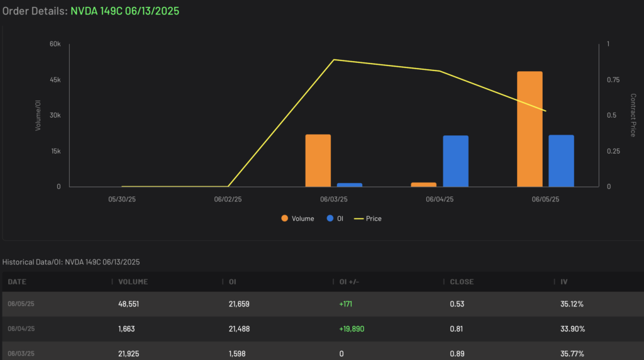Sort table by CLOSE column header
Image resolution: width=644 pixels, height=360 pixels.
tap(462, 282)
